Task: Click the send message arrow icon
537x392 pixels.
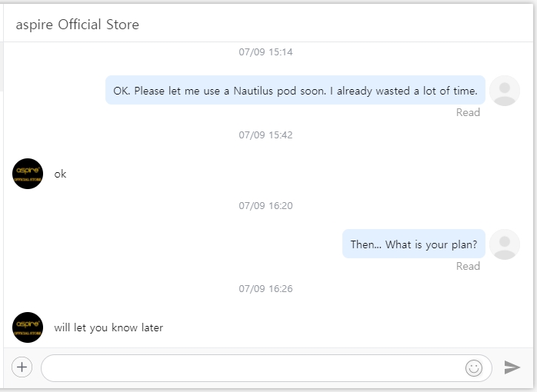Action: pyautogui.click(x=512, y=368)
